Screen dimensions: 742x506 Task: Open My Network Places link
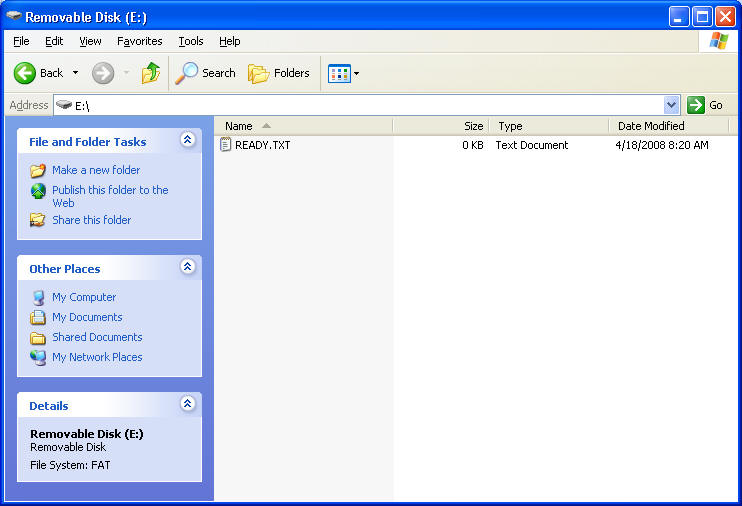97,357
